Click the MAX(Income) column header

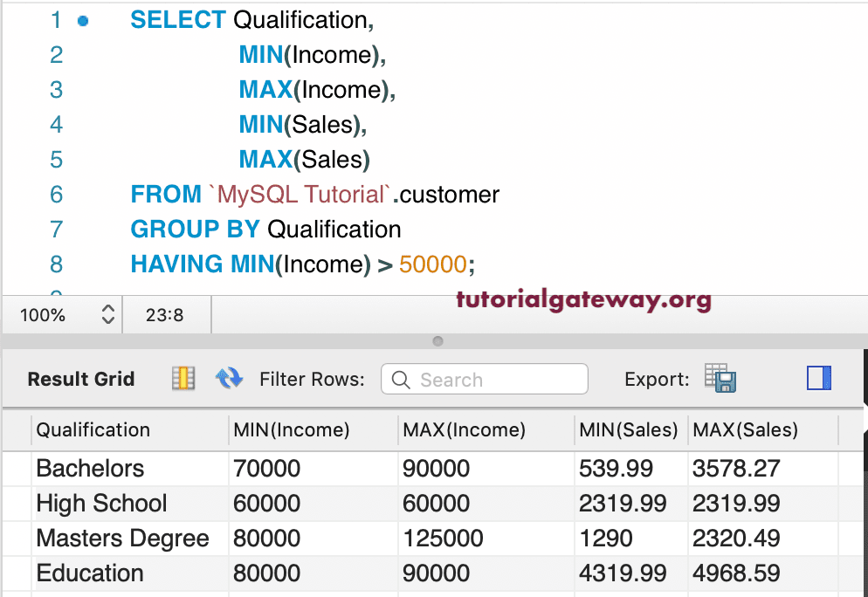(x=464, y=429)
